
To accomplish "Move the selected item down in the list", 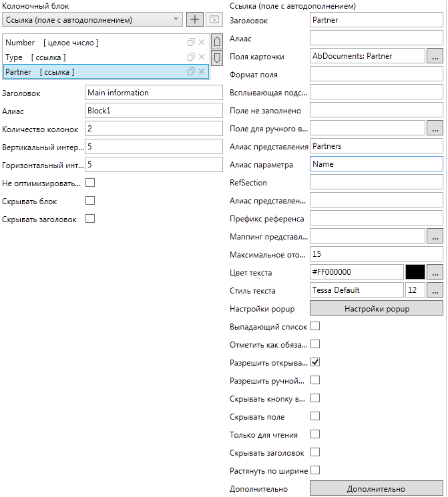I will (216, 57).
